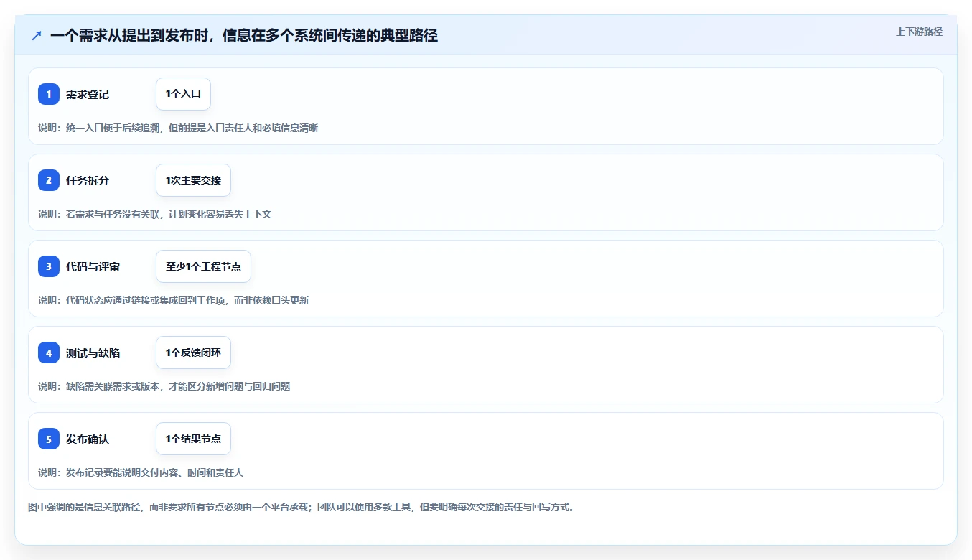Click the step 4 number badge
This screenshot has width=972, height=560.
point(49,353)
